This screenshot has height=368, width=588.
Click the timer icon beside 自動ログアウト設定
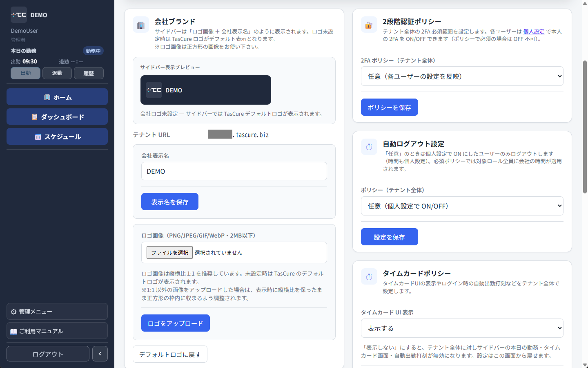(369, 147)
